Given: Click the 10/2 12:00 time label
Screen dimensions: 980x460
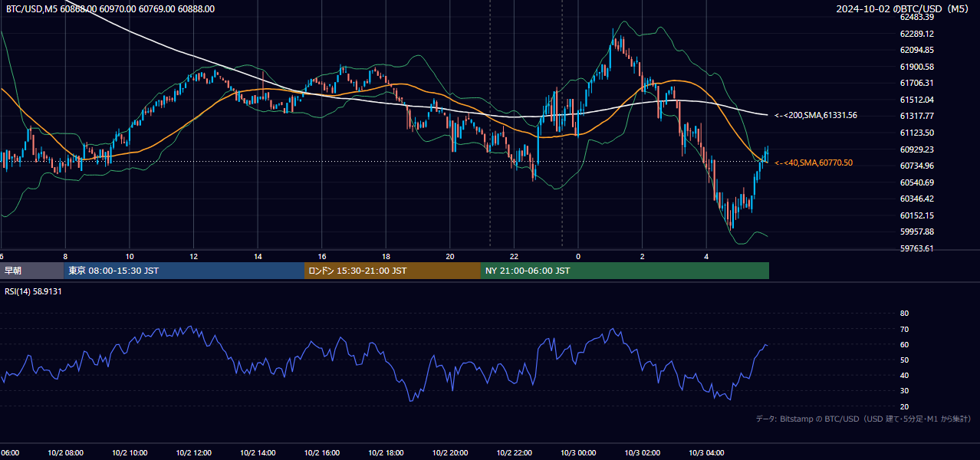Looking at the screenshot, I should (194, 452).
